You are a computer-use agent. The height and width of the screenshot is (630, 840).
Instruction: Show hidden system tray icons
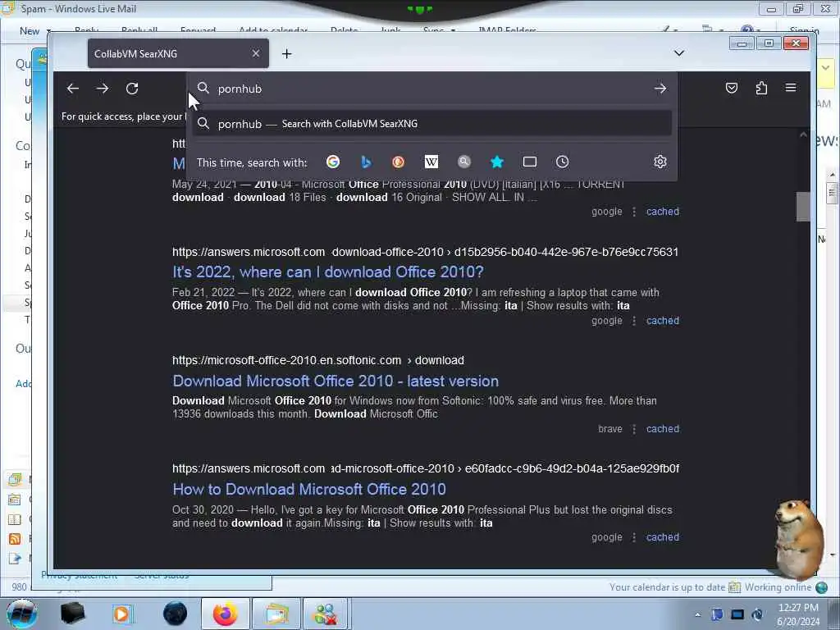pos(697,615)
